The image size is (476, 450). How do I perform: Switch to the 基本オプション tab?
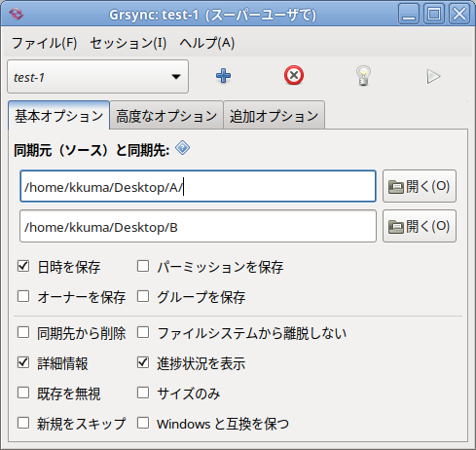pyautogui.click(x=58, y=116)
